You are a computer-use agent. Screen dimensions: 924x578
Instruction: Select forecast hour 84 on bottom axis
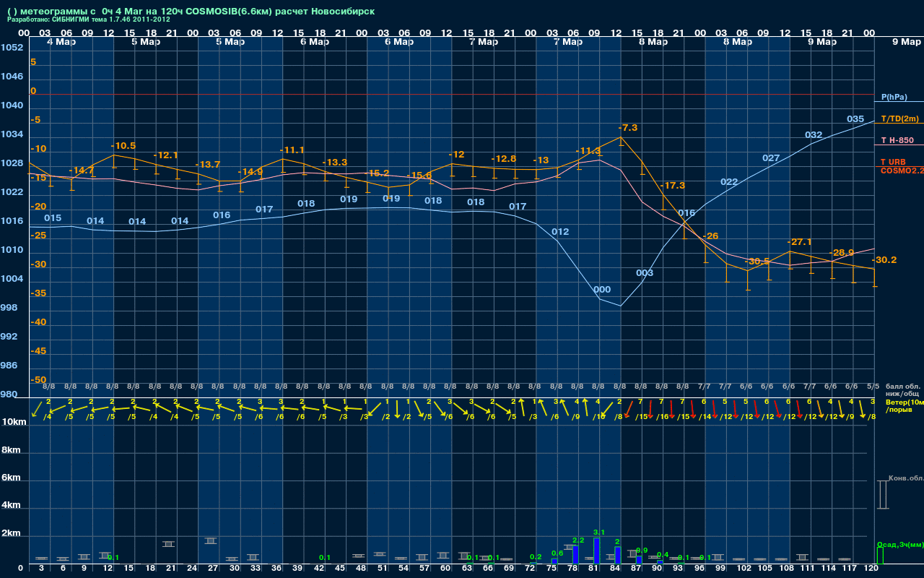click(x=615, y=569)
